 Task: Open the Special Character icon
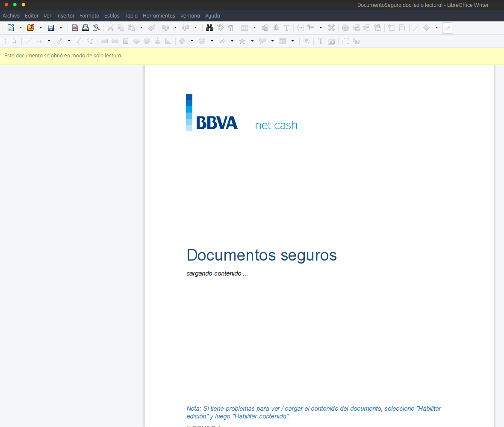pyautogui.click(x=331, y=28)
